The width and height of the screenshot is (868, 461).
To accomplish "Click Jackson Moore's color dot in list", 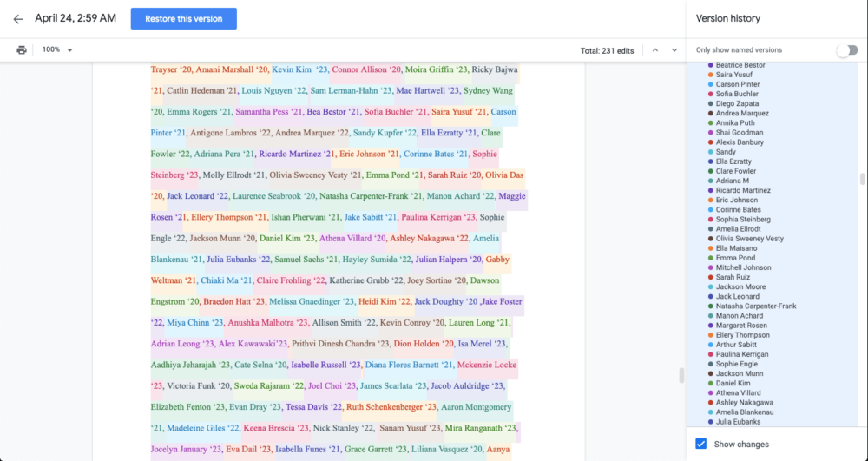I will click(x=711, y=287).
